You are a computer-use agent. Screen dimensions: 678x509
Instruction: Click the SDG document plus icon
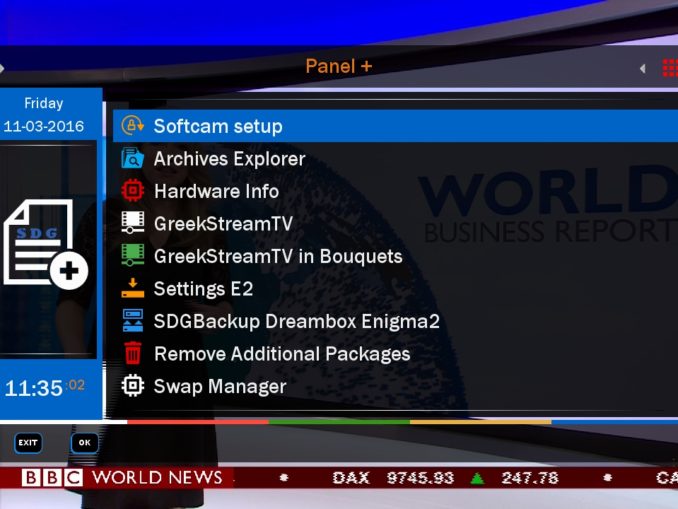tap(45, 244)
